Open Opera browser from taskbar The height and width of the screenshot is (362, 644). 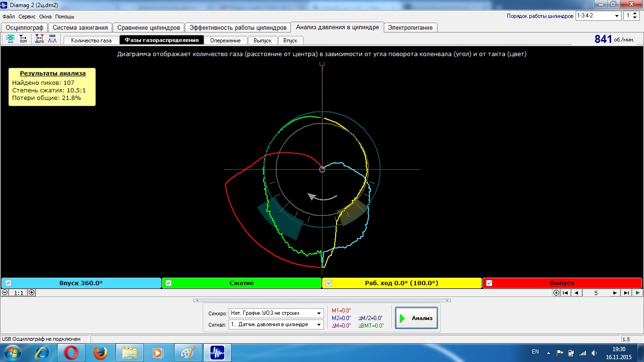pos(71,353)
